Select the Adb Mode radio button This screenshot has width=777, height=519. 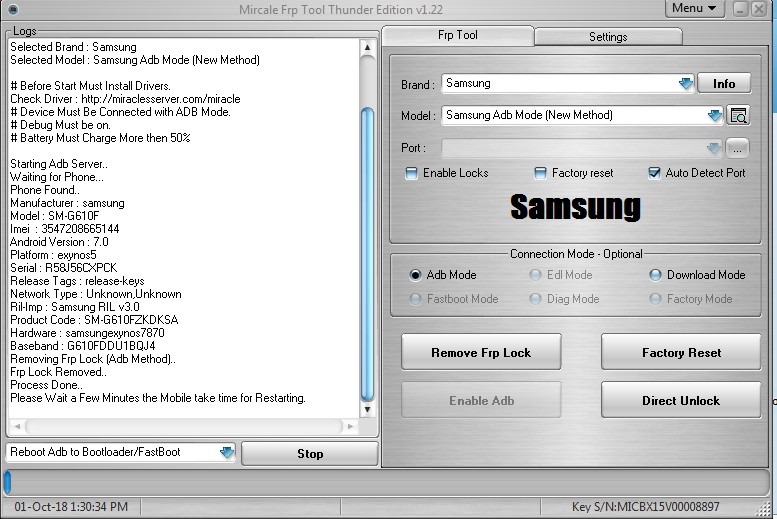415,275
